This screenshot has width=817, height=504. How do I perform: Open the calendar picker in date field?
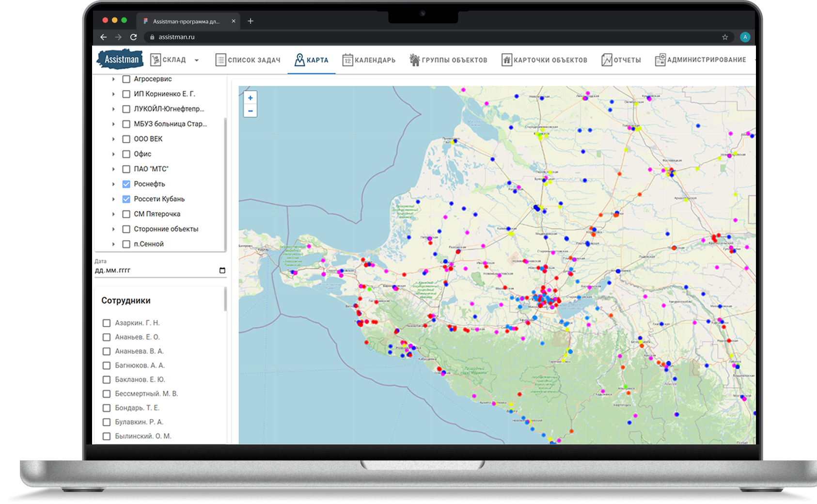[x=222, y=270]
